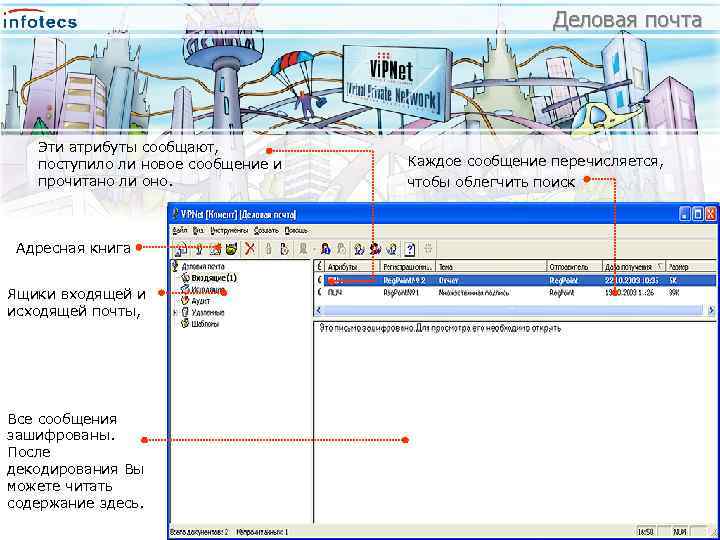Click the 22.10.2003 date cell
720x540 pixels.
tap(632, 280)
